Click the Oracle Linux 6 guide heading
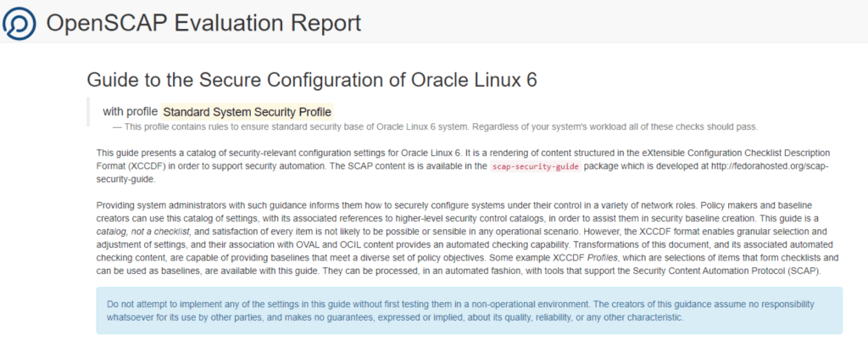The width and height of the screenshot is (868, 347). coord(311,81)
